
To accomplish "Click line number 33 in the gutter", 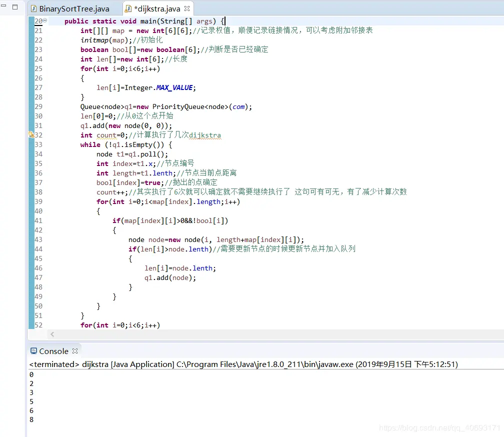I will (38, 144).
